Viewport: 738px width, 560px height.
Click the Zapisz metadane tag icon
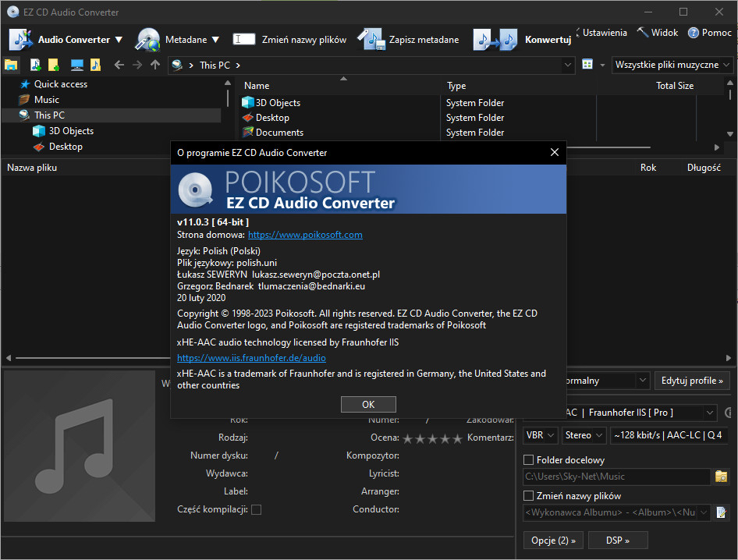(x=371, y=40)
